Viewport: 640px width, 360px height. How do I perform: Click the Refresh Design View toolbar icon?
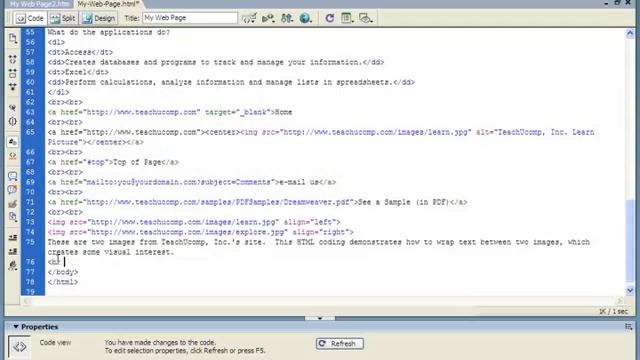point(329,18)
